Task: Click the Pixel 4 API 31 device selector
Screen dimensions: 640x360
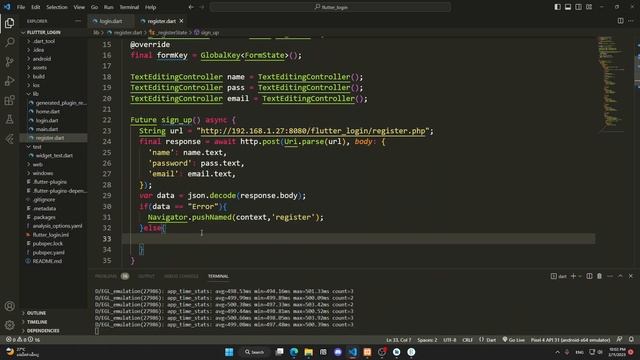Action: (570, 340)
